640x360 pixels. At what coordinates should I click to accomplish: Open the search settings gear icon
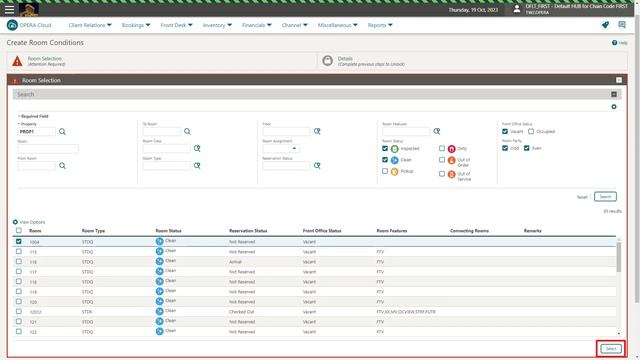614,107
